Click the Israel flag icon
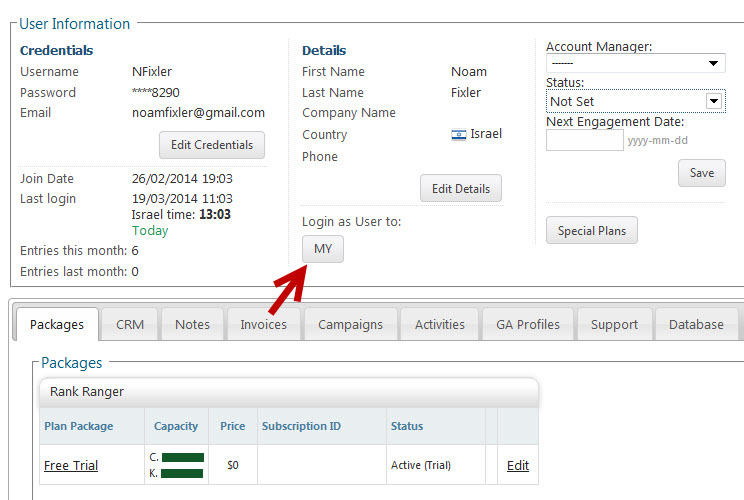 (x=458, y=135)
